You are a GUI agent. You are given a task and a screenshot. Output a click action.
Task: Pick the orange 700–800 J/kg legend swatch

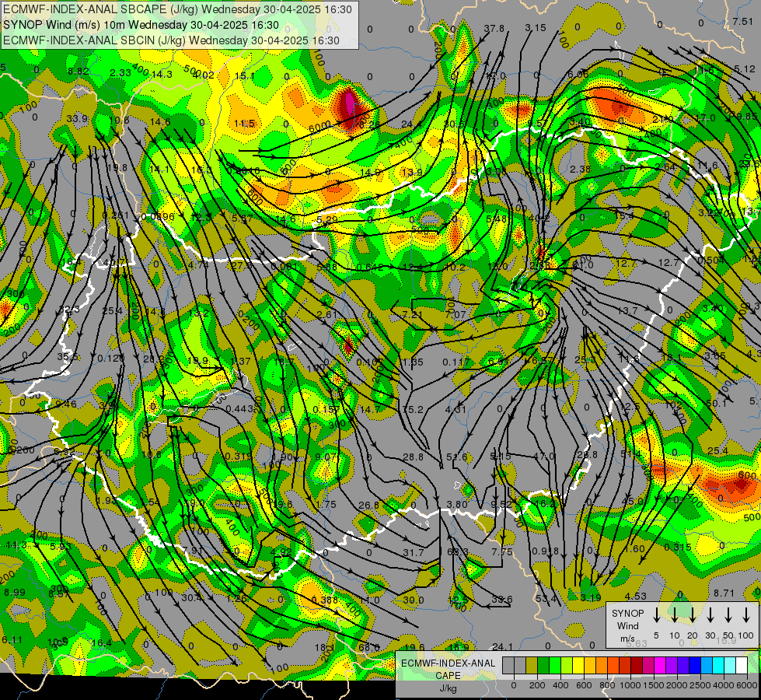tap(602, 665)
